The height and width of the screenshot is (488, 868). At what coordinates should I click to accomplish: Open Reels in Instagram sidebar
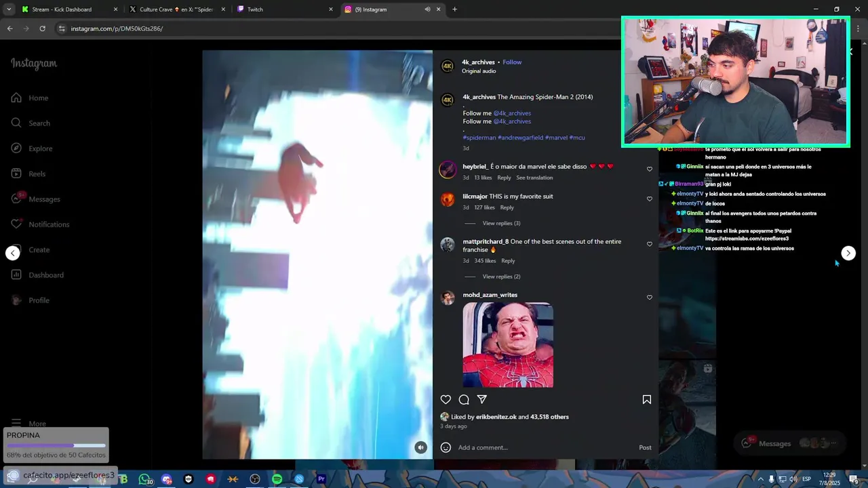point(28,174)
